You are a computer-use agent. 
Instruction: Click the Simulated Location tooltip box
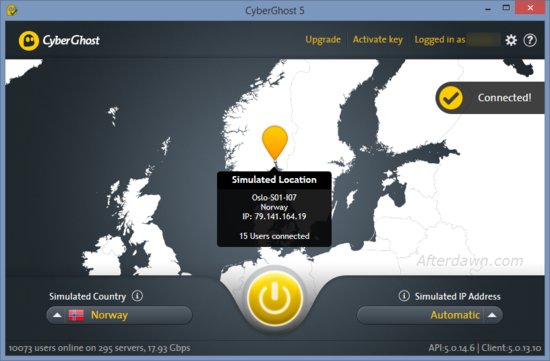(274, 209)
